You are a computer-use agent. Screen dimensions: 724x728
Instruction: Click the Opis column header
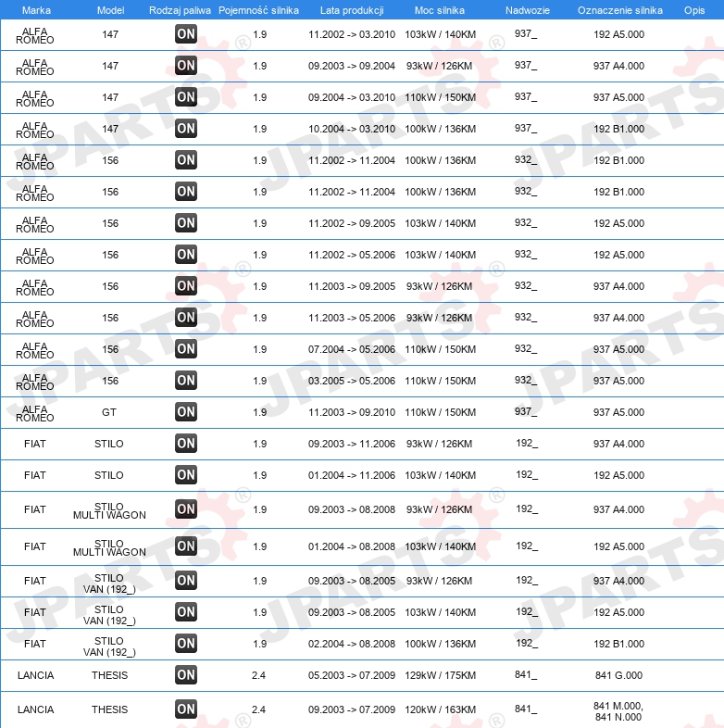click(x=694, y=10)
